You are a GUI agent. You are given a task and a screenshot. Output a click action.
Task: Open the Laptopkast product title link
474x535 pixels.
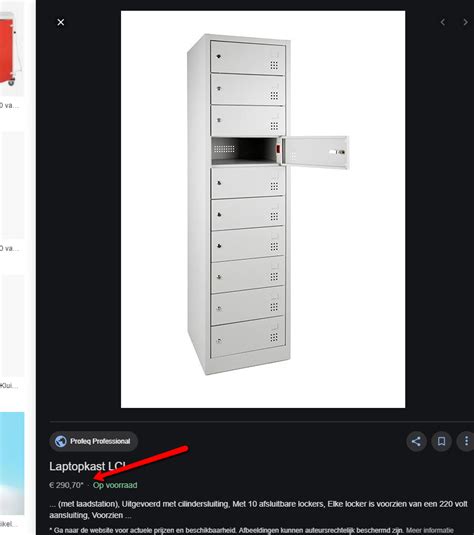87,466
